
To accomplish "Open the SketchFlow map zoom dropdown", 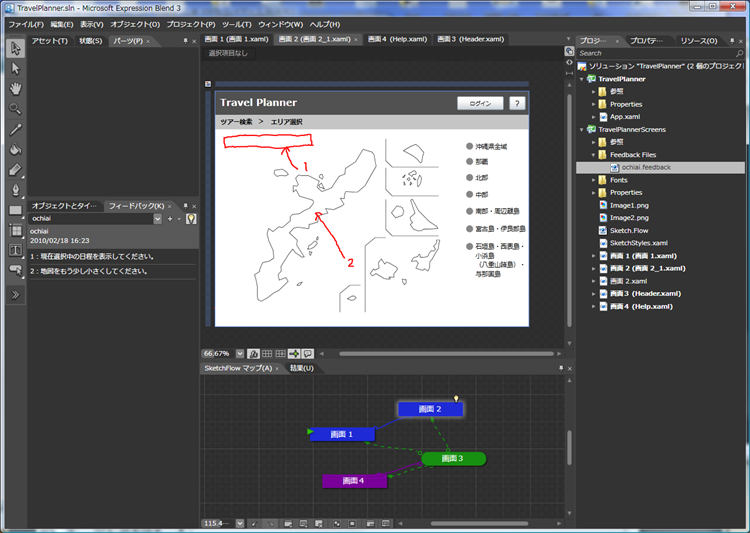I will tap(240, 523).
